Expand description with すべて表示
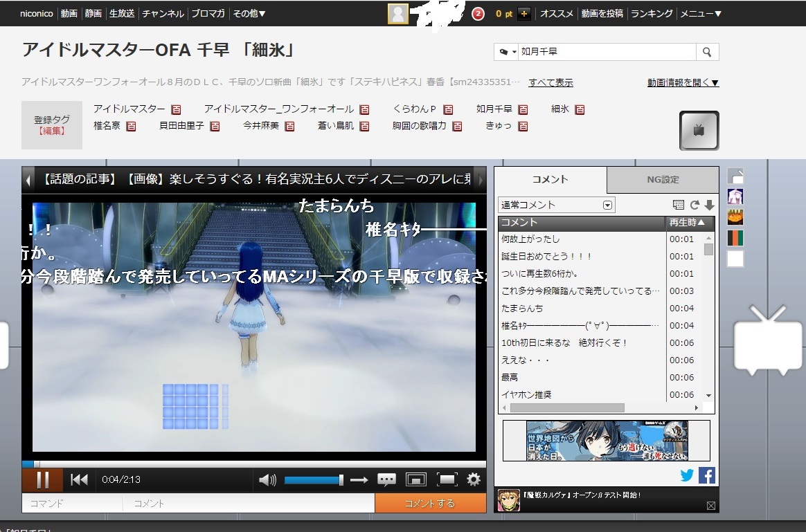Viewport: 806px width, 532px height. pyautogui.click(x=550, y=82)
